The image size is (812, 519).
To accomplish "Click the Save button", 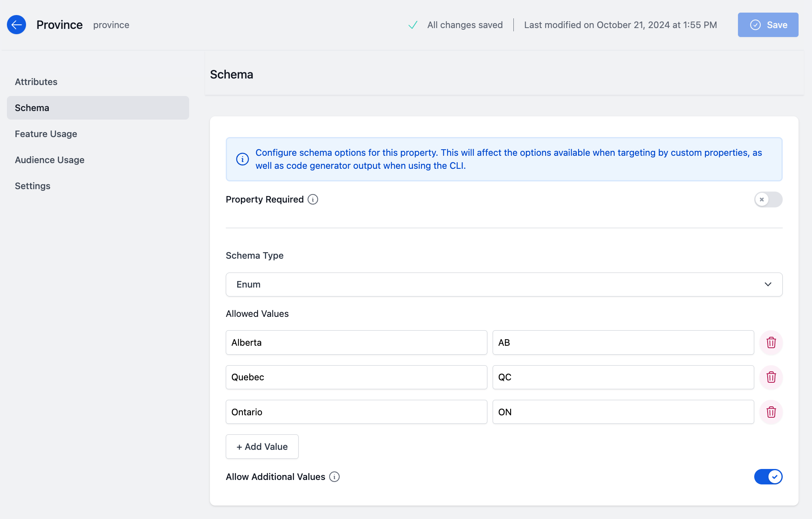I will point(768,25).
